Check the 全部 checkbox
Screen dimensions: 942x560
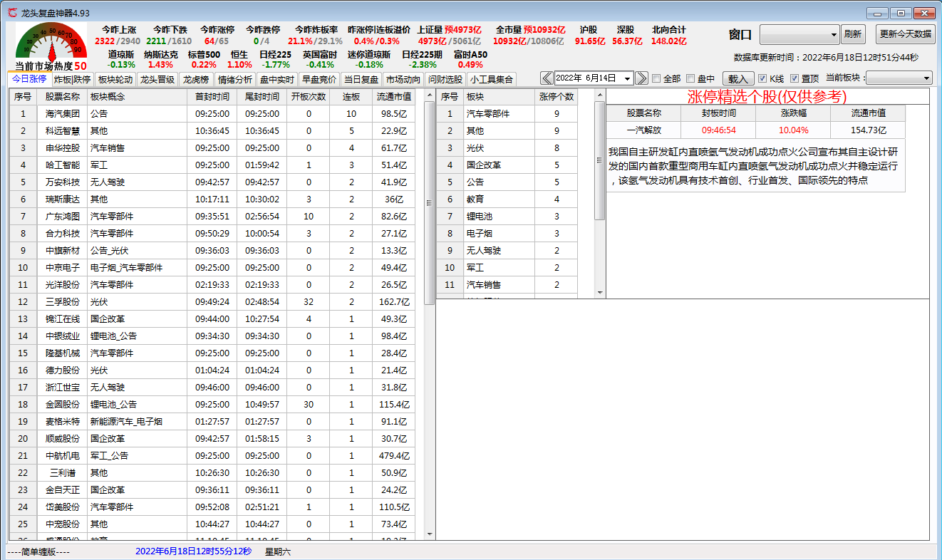click(x=656, y=78)
